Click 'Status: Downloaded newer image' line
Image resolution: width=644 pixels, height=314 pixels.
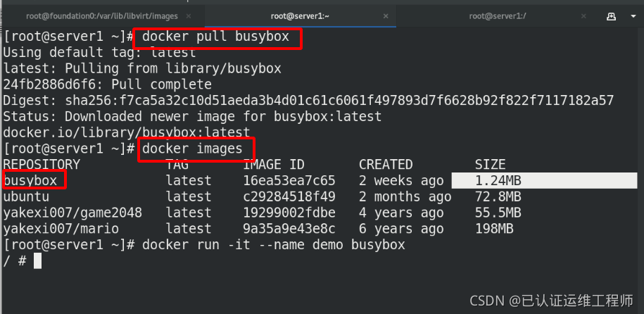pyautogui.click(x=193, y=116)
